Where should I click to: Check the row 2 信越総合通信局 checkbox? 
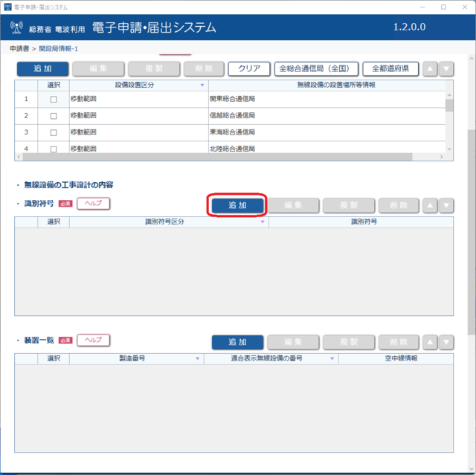[54, 116]
